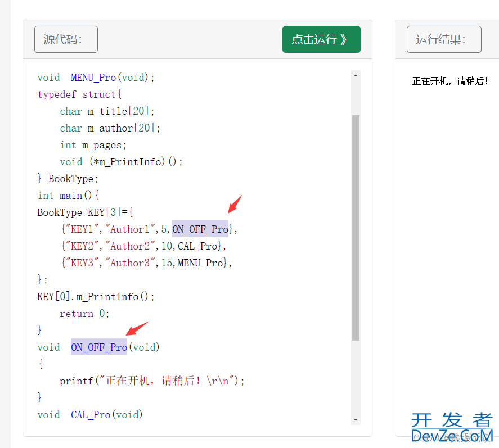The height and width of the screenshot is (448, 499).
Task: Click the 'int m_pages;' line
Action: point(93,145)
